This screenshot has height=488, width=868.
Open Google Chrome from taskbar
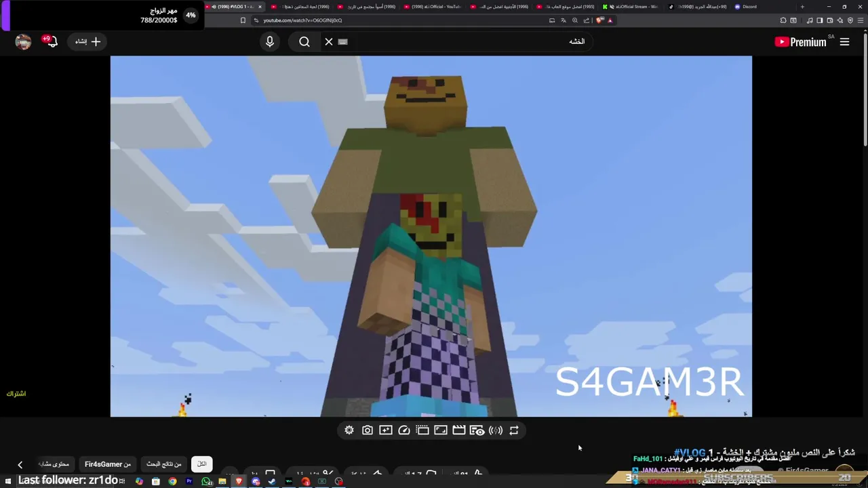172,481
